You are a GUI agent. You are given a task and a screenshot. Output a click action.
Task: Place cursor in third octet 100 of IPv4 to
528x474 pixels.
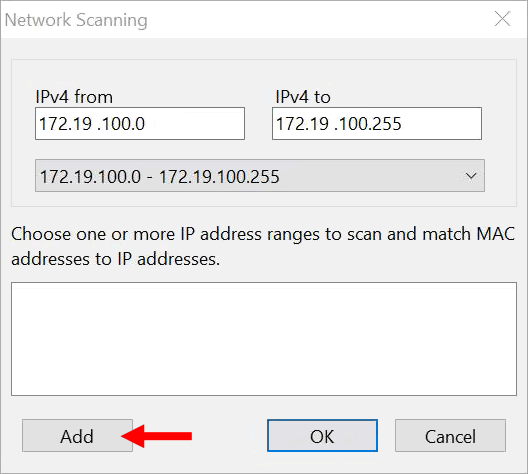point(350,124)
